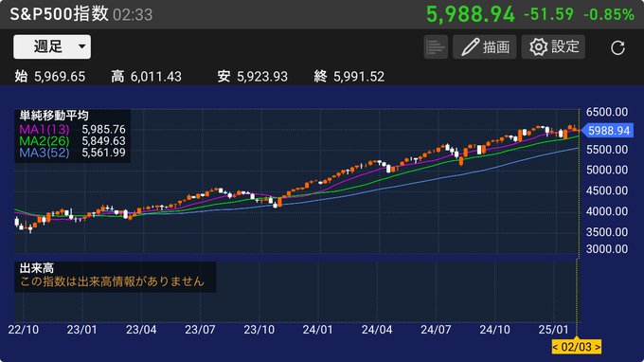Open 設定 settings menu

point(553,46)
